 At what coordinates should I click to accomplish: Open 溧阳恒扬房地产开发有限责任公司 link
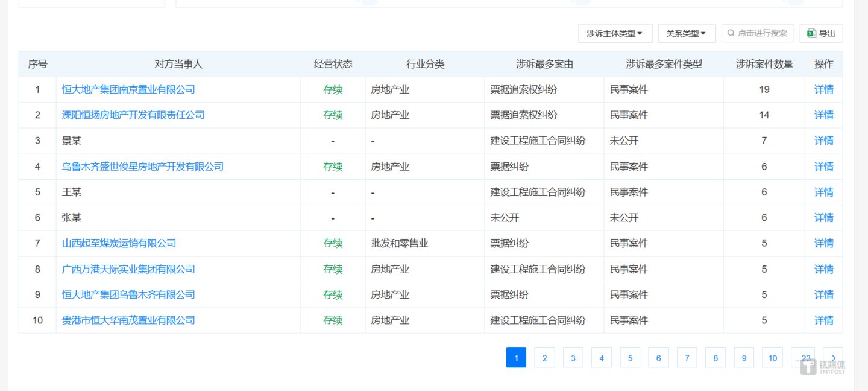click(x=133, y=115)
